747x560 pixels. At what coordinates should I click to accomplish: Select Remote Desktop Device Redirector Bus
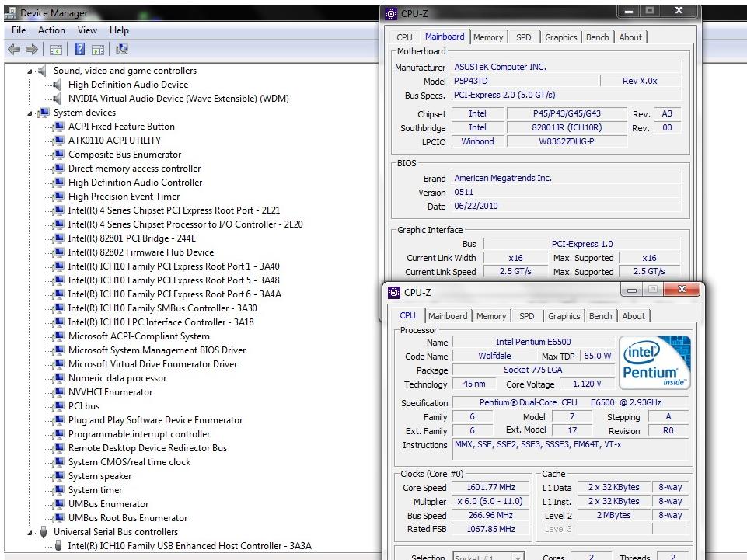coord(148,448)
